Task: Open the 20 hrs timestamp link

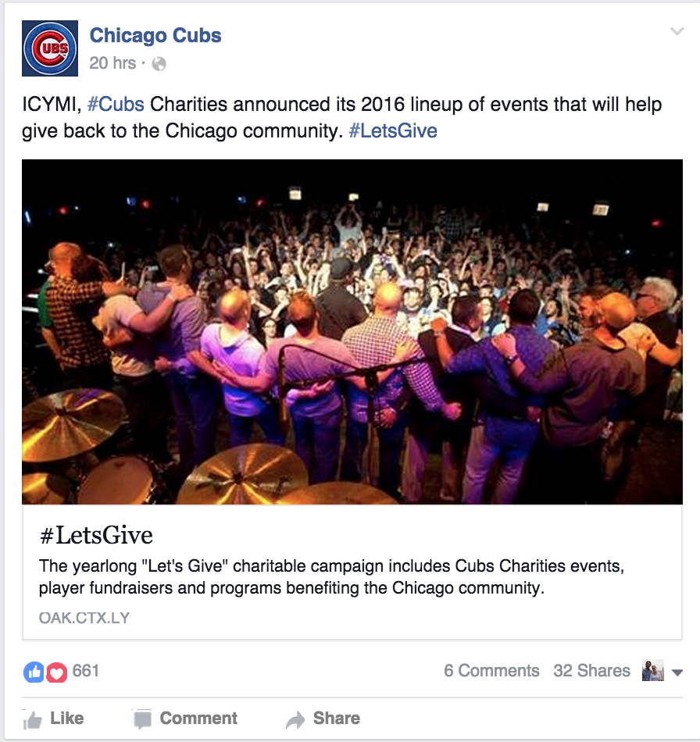Action: coord(112,63)
